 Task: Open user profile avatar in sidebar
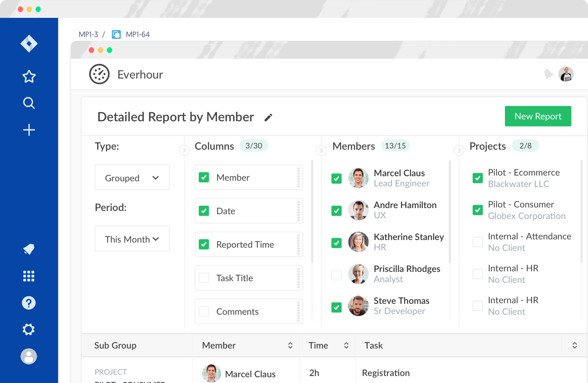[x=29, y=356]
